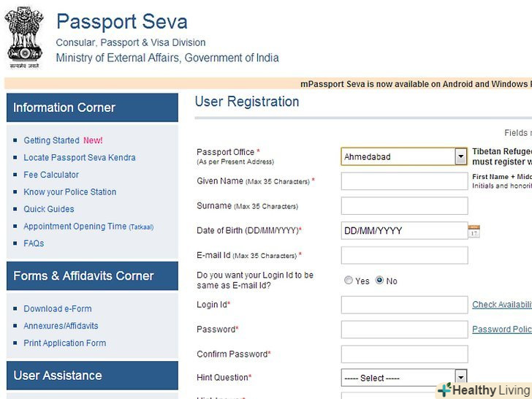The image size is (532, 399).
Task: Open Annexures/Affidavits link
Action: click(x=61, y=326)
